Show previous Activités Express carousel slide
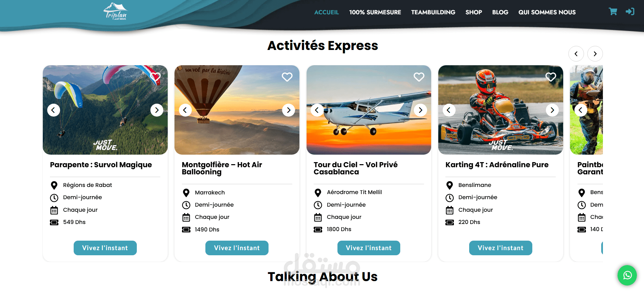644x294 pixels. click(576, 54)
